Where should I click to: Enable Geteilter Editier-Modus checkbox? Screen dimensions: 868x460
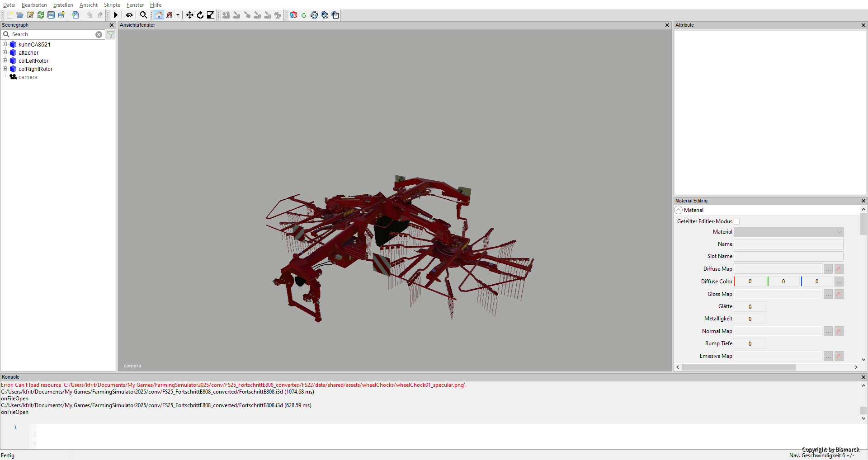coord(736,221)
